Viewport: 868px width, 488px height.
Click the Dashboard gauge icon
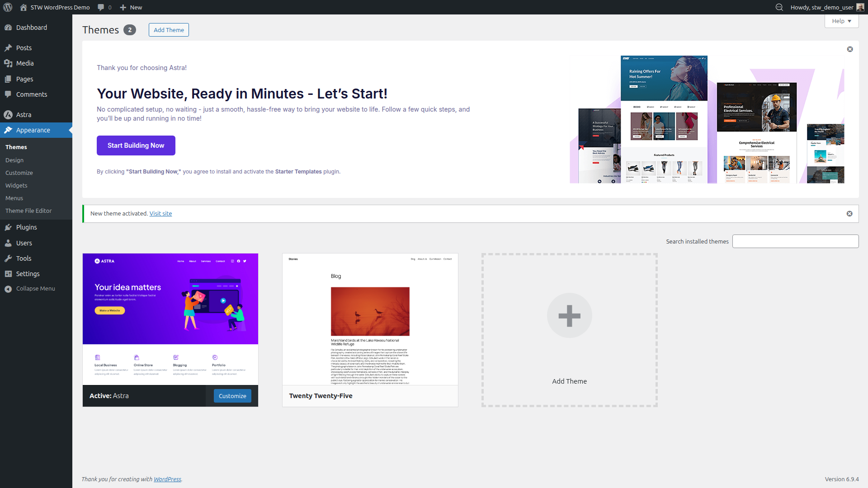(x=8, y=28)
